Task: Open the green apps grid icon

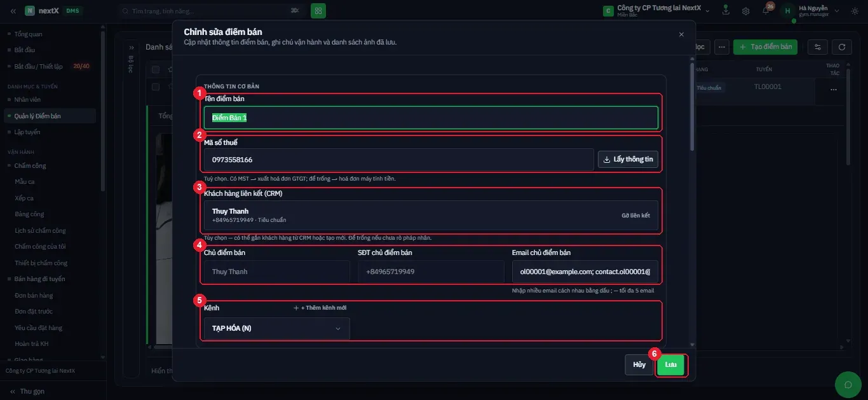Action: click(x=318, y=10)
